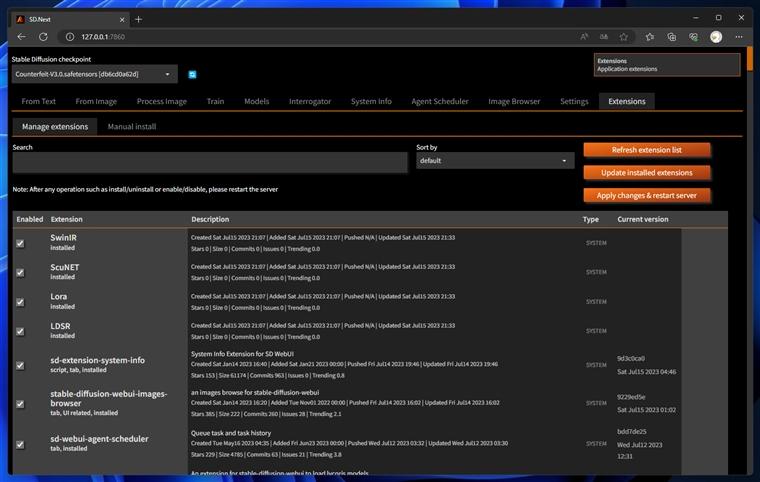Click the LDSR extension name

click(x=60, y=326)
